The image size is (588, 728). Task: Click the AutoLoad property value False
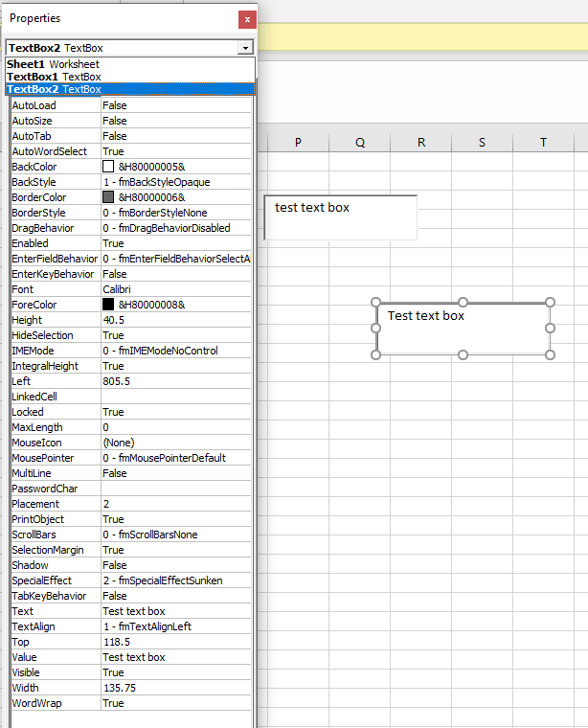[176, 105]
